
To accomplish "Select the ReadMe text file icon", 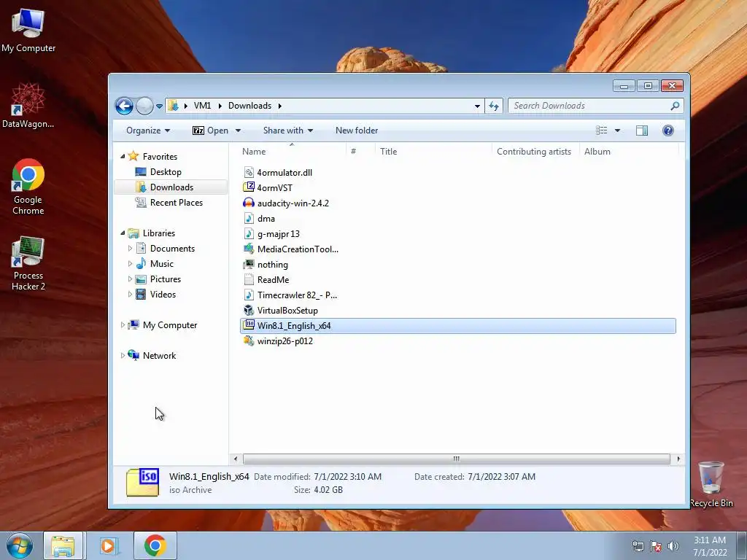I will point(249,279).
